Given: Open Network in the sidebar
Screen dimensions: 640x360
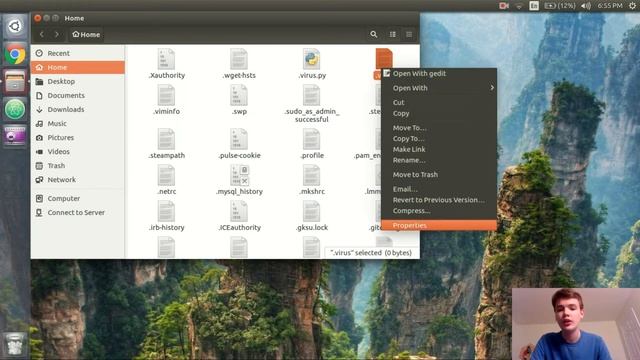Looking at the screenshot, I should 78,180.
